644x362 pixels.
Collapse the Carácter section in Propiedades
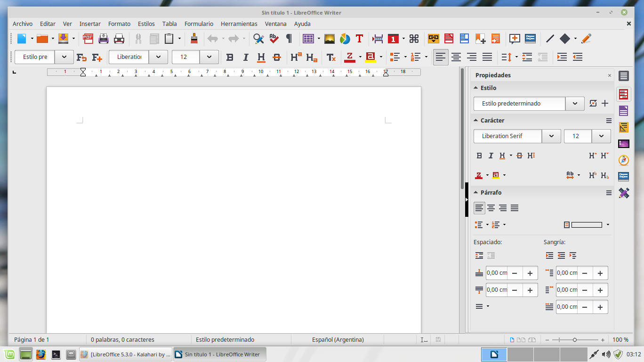tap(476, 120)
